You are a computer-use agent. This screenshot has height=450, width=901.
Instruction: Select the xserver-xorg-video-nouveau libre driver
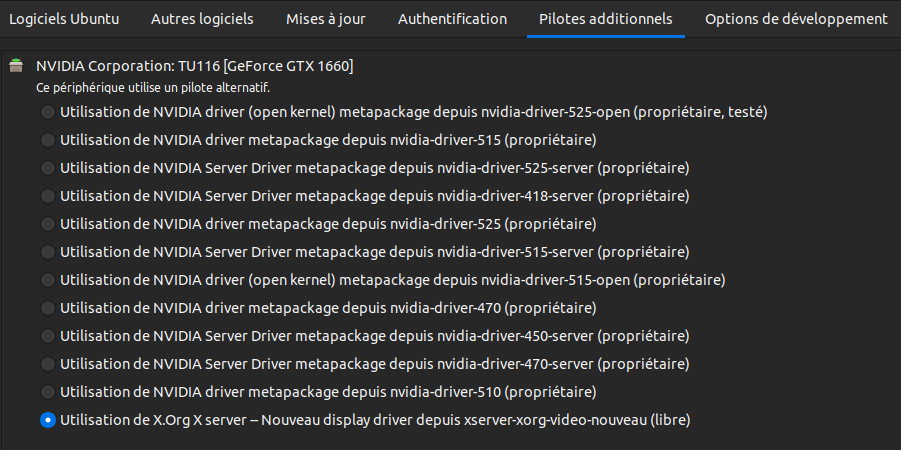[48, 421]
